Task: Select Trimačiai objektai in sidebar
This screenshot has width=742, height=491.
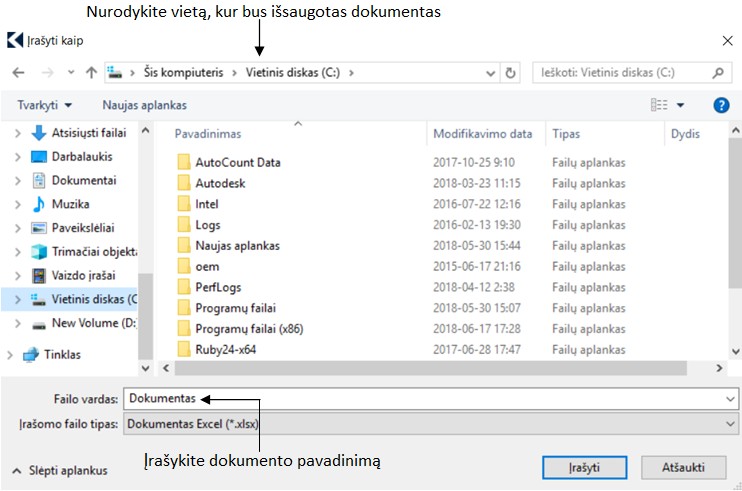Action: click(94, 251)
